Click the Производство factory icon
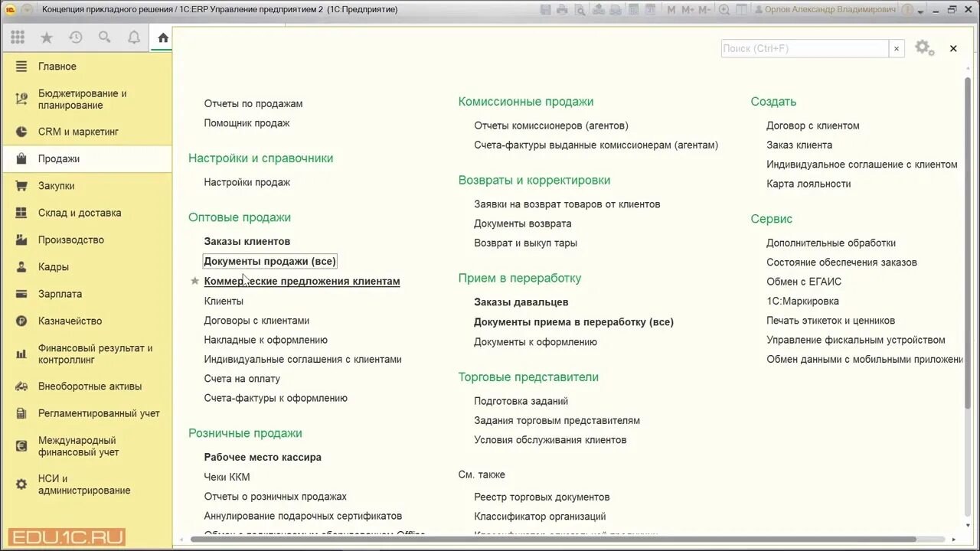This screenshot has width=980, height=551. pyautogui.click(x=21, y=240)
